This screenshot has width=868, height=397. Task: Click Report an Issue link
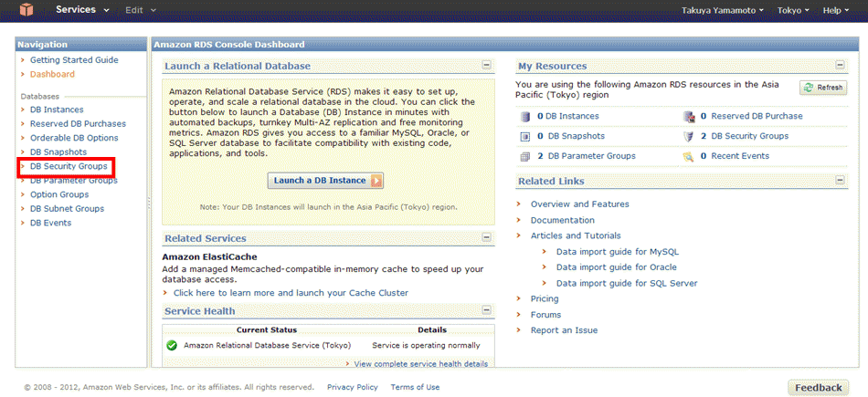pyautogui.click(x=564, y=330)
